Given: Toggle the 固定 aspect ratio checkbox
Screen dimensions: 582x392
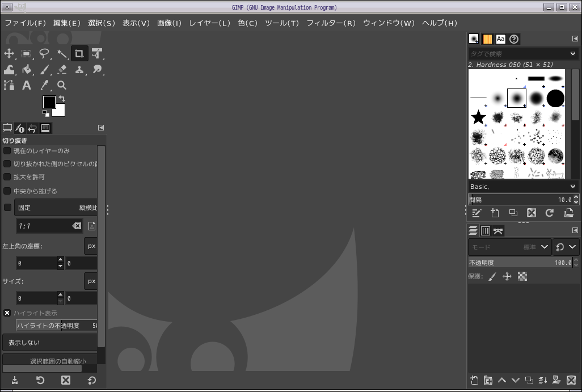Looking at the screenshot, I should [x=7, y=207].
